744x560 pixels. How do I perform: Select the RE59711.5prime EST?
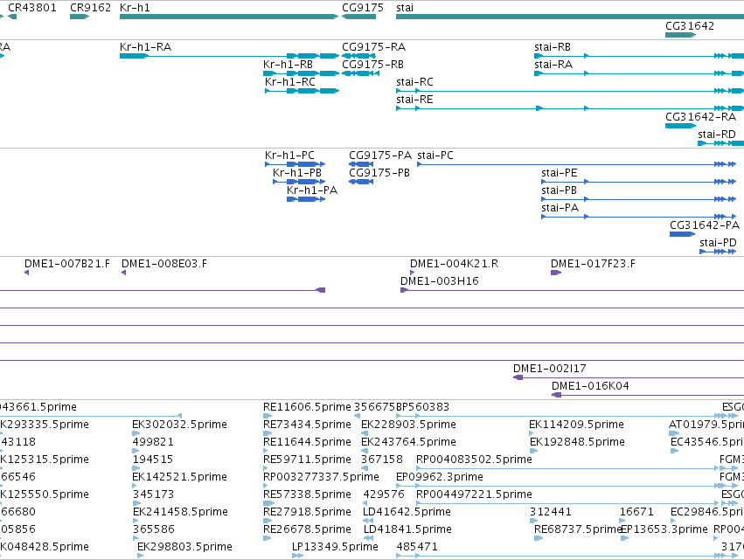(x=268, y=468)
